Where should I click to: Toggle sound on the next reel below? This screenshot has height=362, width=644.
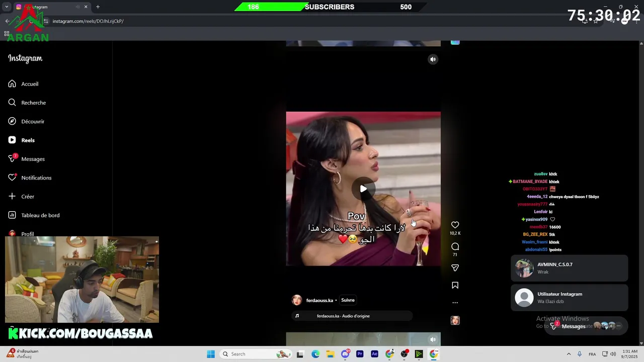coord(433,339)
